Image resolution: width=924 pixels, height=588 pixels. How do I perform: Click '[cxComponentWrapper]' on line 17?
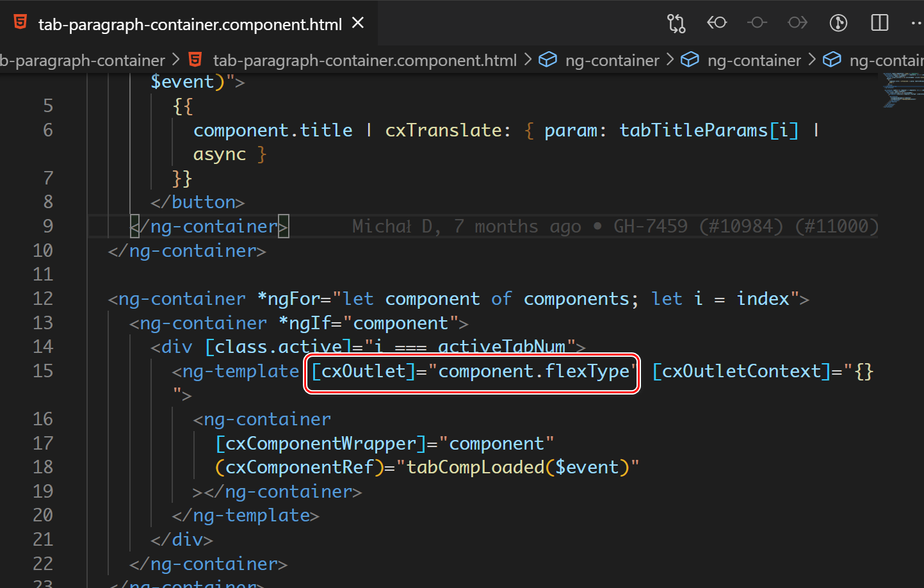[321, 443]
